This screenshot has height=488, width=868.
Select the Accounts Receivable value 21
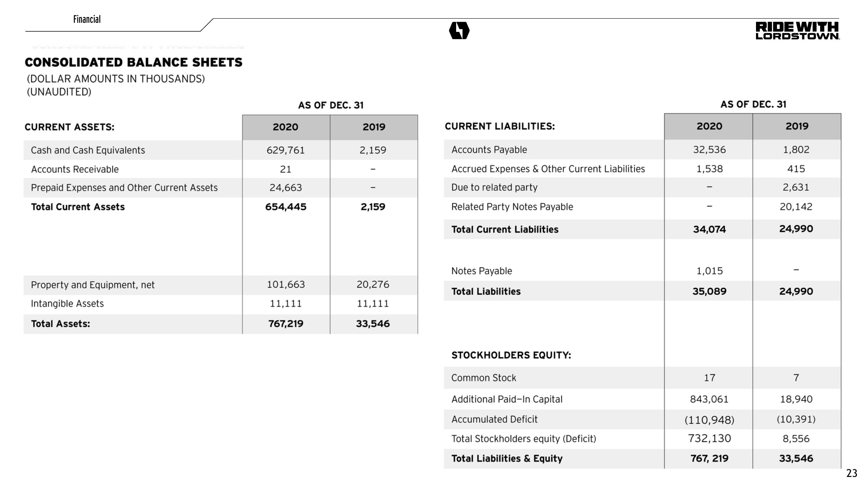pyautogui.click(x=286, y=169)
